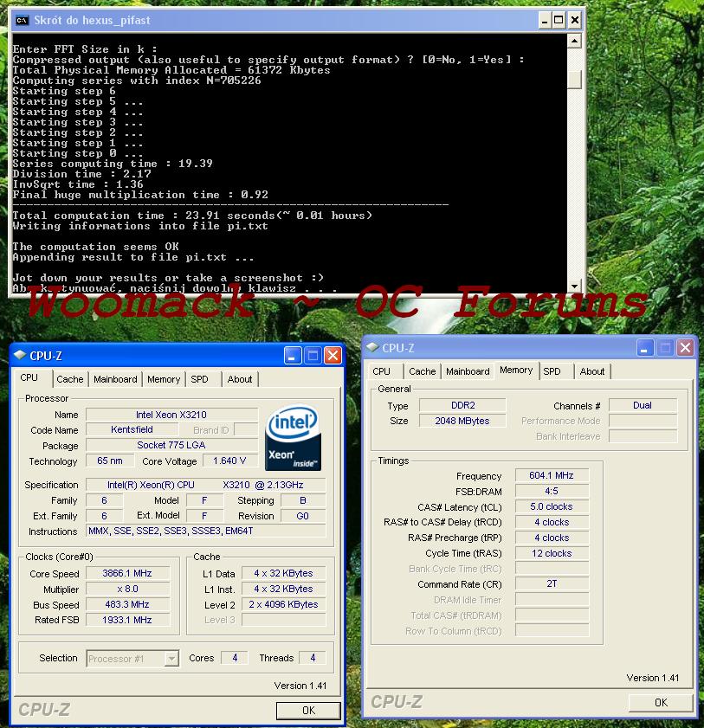Minimize the hexus_pifast console window
Viewport: 704px width, 728px height.
point(545,20)
